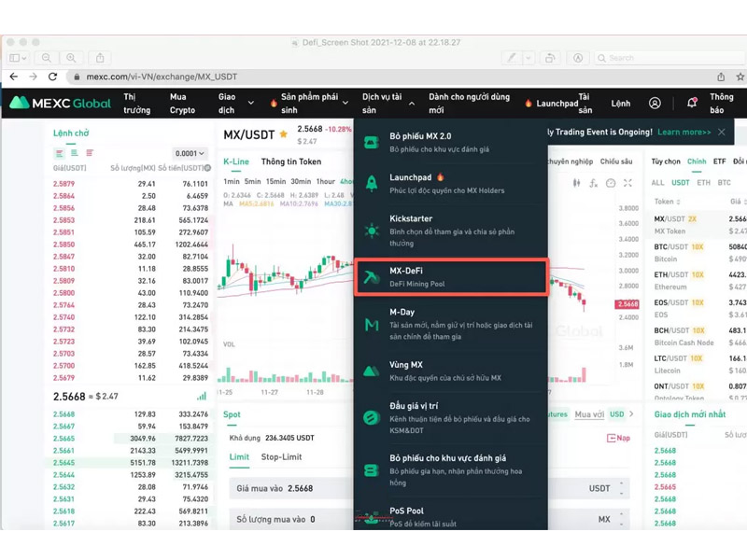Reload the page with refresh icon
Screen dimensions: 747x560
[53, 77]
